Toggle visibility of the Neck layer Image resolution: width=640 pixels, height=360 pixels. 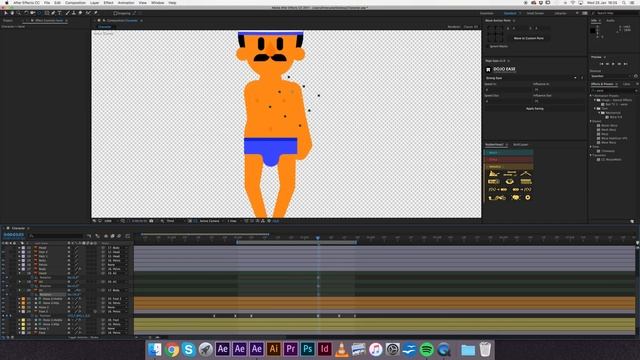3,260
